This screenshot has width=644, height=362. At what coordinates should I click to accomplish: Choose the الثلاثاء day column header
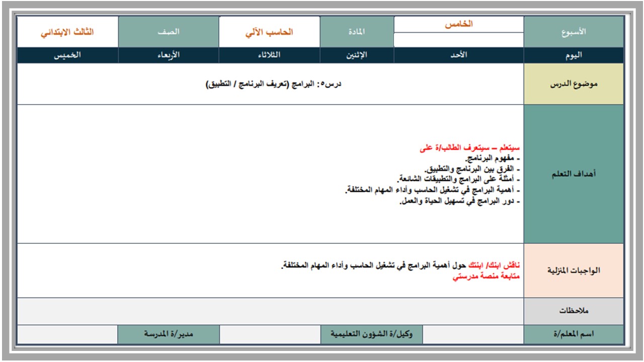pyautogui.click(x=270, y=55)
